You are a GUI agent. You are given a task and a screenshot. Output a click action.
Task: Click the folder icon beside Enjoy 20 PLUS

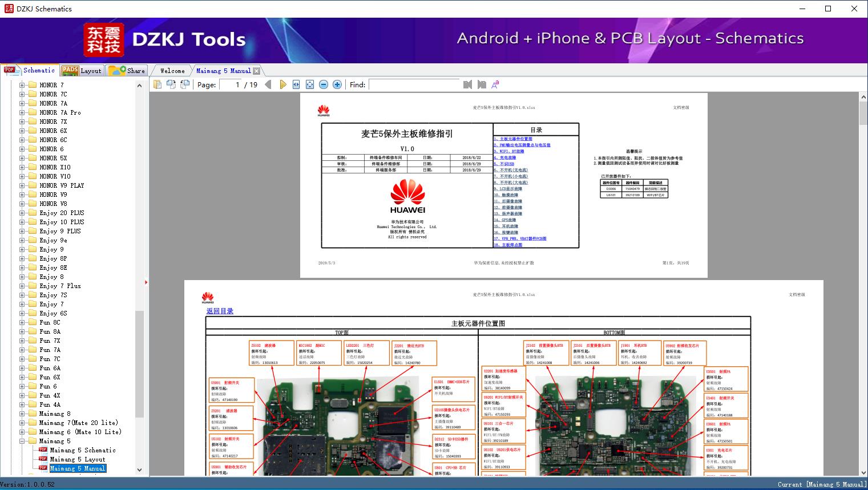click(x=33, y=213)
